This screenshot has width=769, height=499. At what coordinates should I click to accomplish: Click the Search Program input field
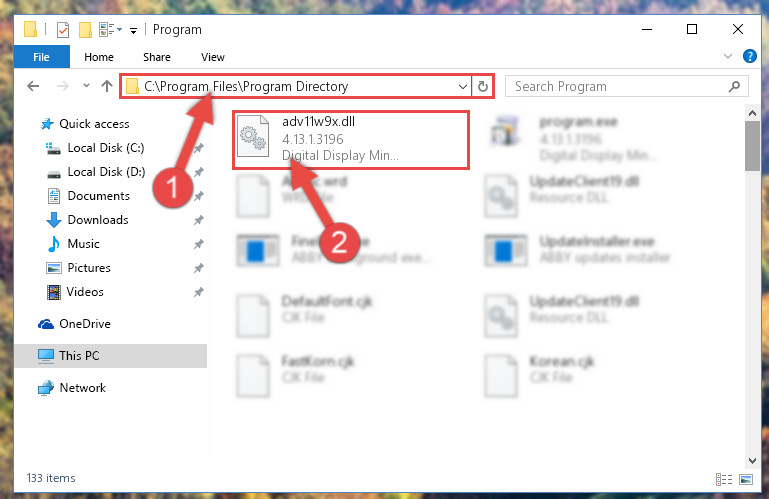click(619, 86)
